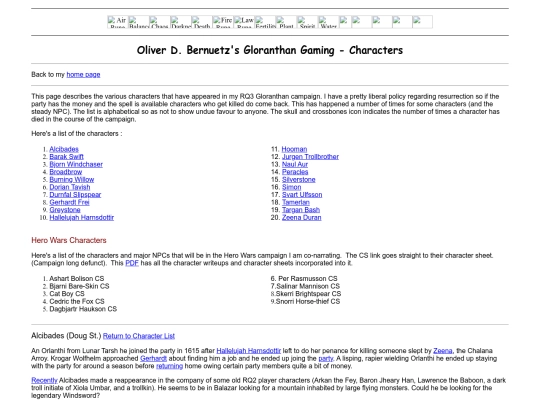Screen dimensions: 540x405
Task: Open the Greystone character link
Action: pyautogui.click(x=65, y=210)
